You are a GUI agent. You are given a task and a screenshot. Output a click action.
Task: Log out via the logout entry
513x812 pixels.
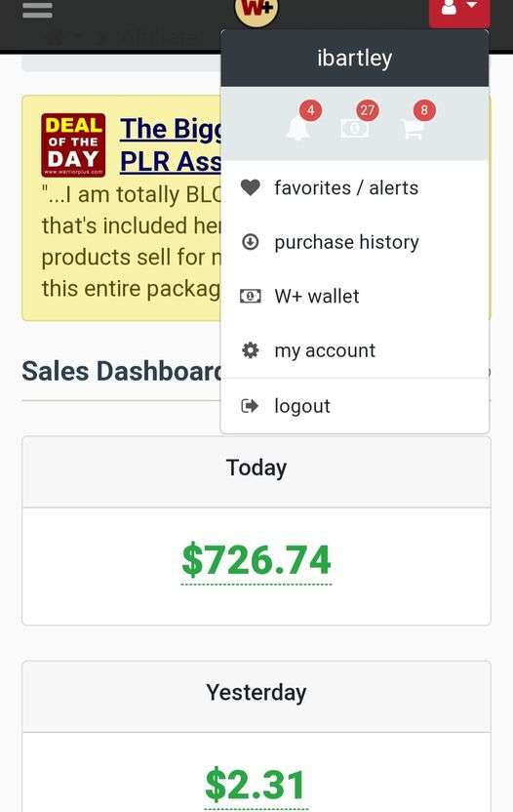[x=355, y=405]
